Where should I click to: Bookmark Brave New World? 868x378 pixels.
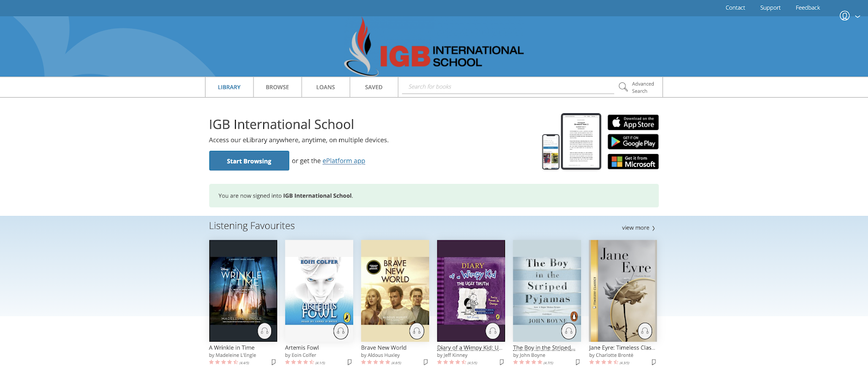pyautogui.click(x=425, y=362)
